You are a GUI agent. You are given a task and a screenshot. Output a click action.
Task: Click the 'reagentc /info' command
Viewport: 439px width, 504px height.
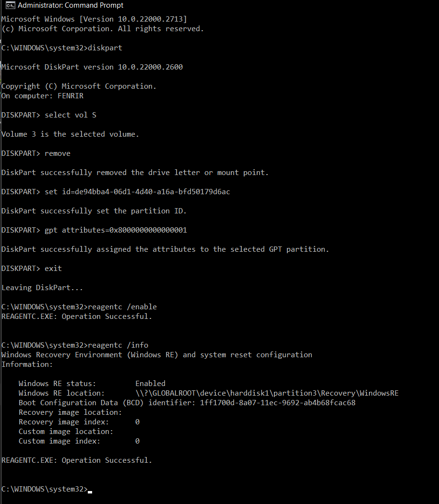click(x=118, y=345)
